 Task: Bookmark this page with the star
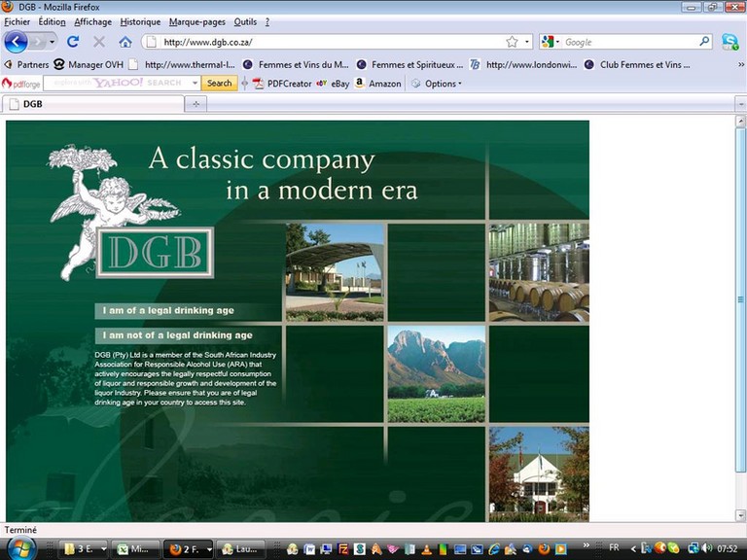pyautogui.click(x=512, y=42)
